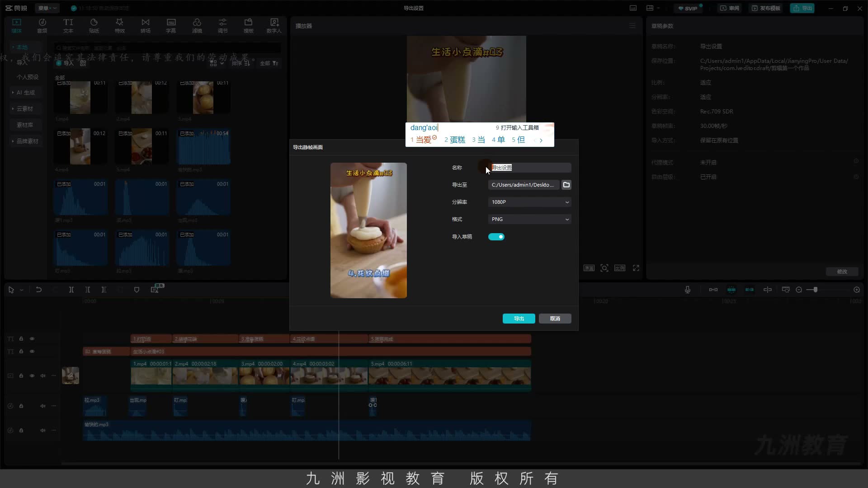
Task: Open the 菜单 menu dropdown
Action: coord(47,8)
